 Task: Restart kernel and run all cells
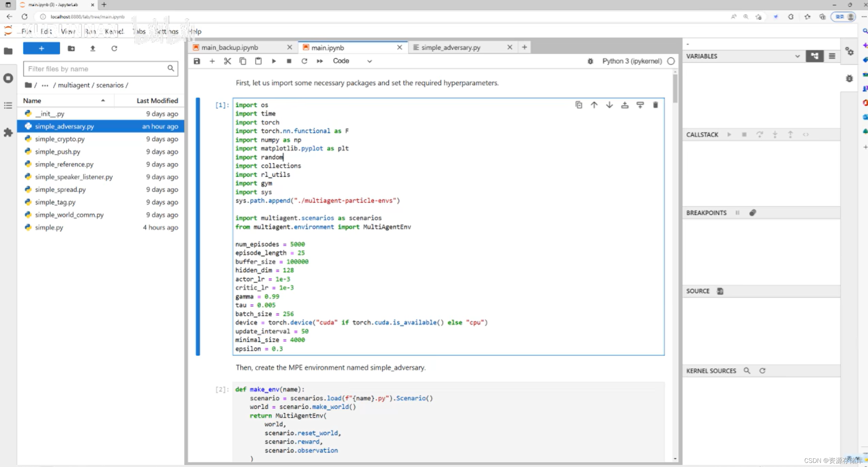pos(319,61)
